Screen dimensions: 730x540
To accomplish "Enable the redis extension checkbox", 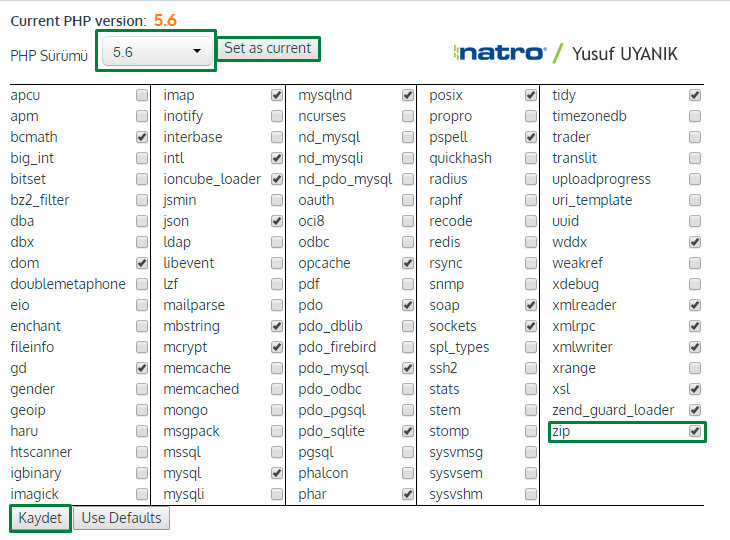I will pyautogui.click(x=531, y=242).
